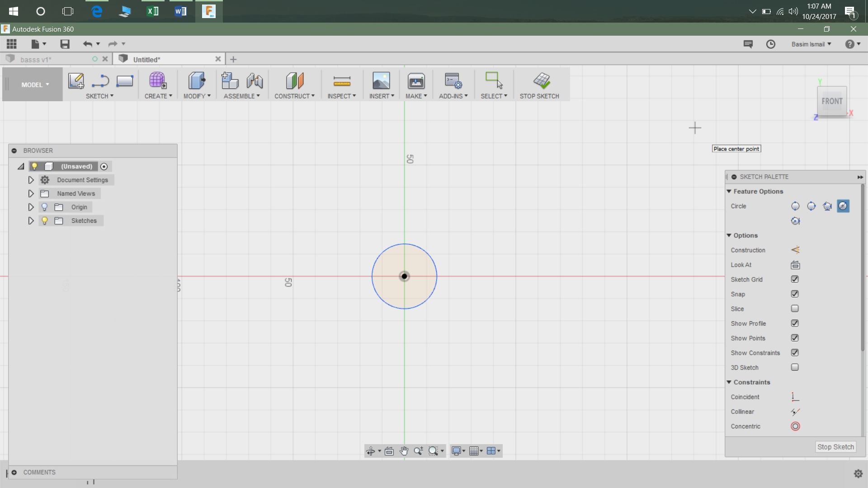Toggle the Snap checkbox
The height and width of the screenshot is (488, 868).
pos(795,294)
